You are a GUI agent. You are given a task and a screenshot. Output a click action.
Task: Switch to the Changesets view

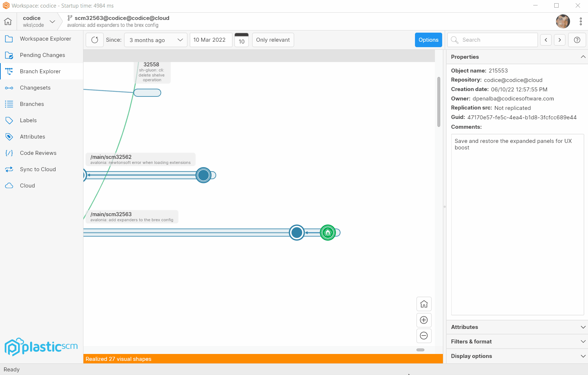point(35,88)
